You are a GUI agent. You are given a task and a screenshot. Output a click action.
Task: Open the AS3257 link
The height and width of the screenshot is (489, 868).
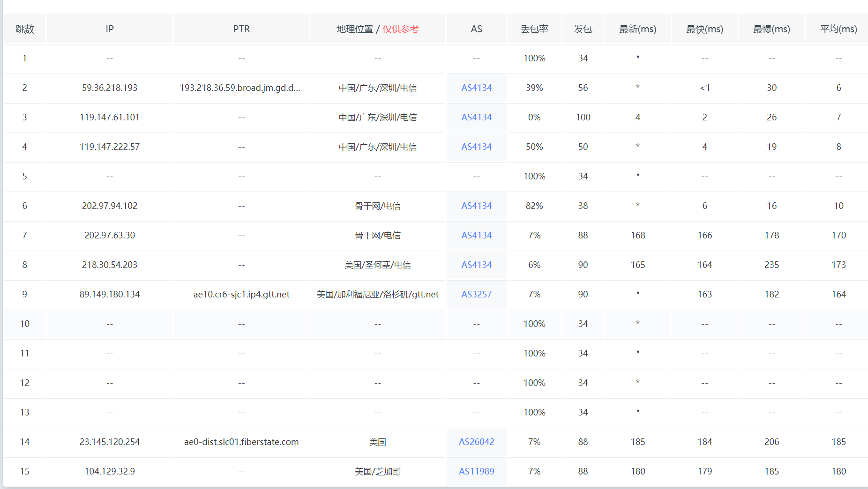tap(476, 294)
